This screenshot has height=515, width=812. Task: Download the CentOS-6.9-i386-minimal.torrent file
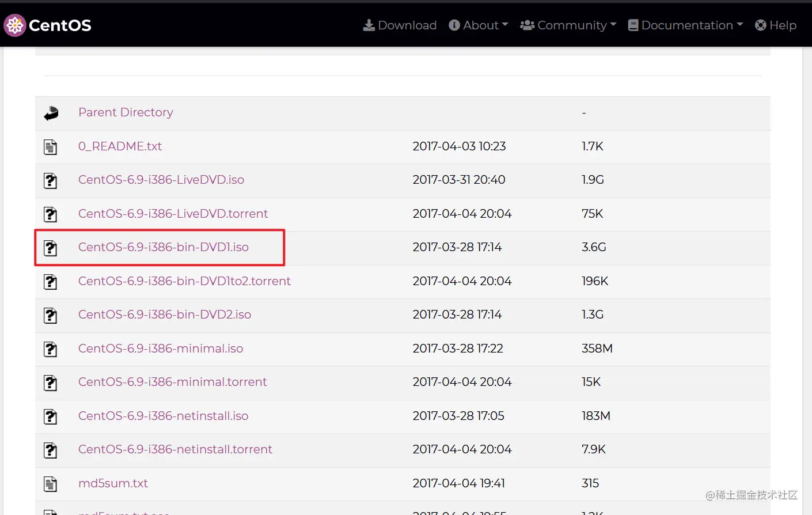click(173, 382)
